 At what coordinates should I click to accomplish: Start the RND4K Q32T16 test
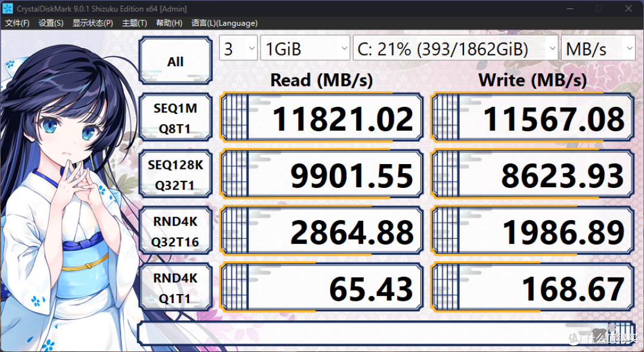point(175,231)
